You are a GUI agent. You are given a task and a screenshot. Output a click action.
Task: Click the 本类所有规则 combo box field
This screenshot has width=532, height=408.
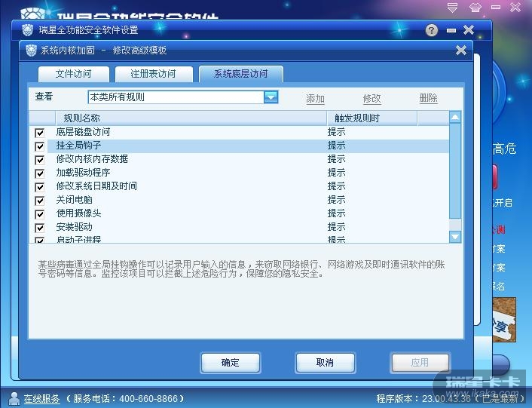point(183,97)
